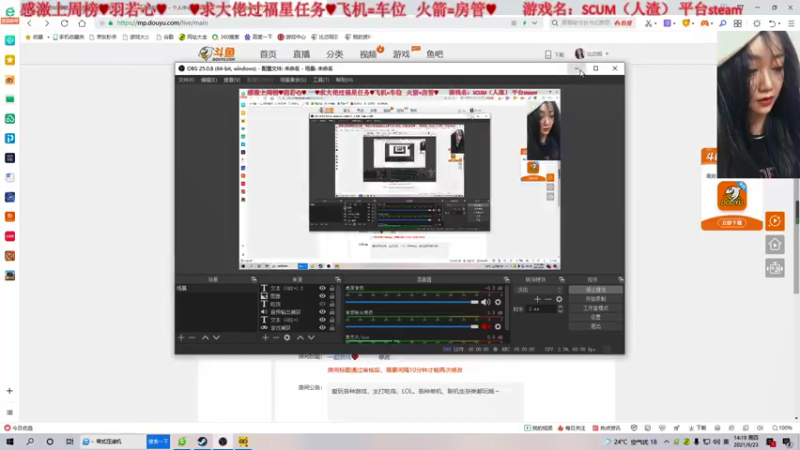This screenshot has height=450, width=800.
Task: Pop out the OBS Scene Transitions dock
Action: click(562, 280)
